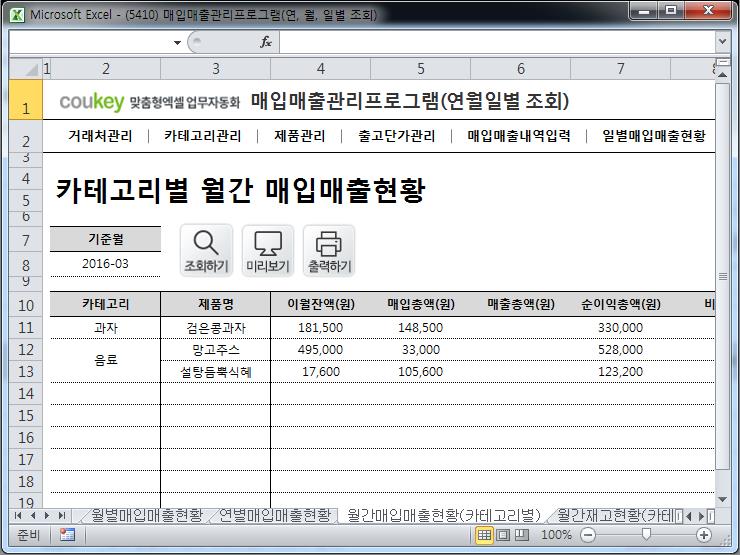Select Normal view icon in status bar

(484, 535)
